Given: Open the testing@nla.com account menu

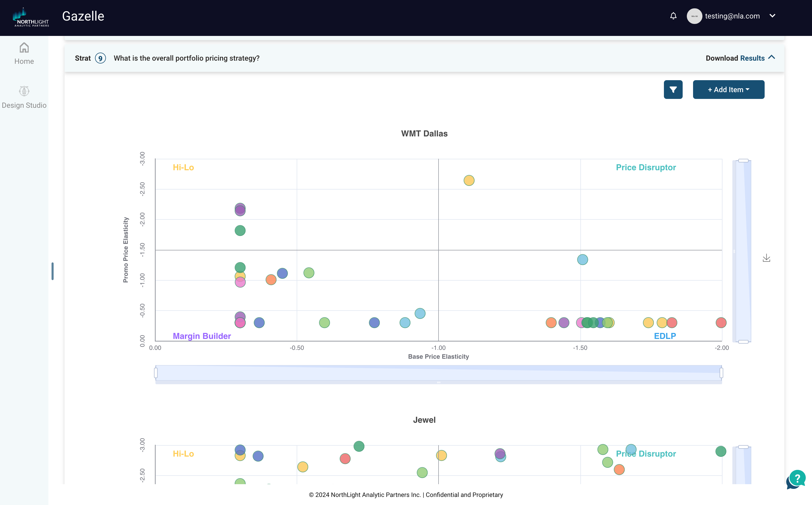Looking at the screenshot, I should [732, 16].
